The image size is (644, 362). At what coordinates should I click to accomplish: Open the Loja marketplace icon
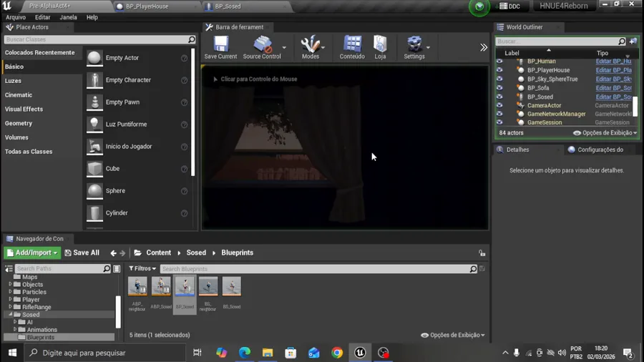(x=380, y=44)
